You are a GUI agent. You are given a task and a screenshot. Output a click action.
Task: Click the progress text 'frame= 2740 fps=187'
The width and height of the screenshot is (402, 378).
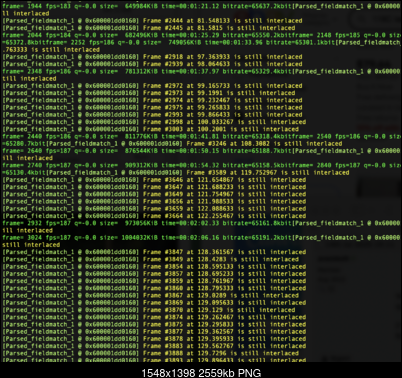pos(36,165)
